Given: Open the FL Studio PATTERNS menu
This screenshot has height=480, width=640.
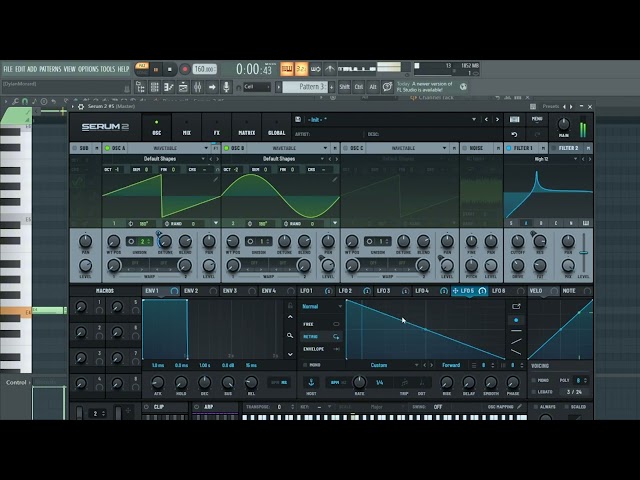Looking at the screenshot, I should pos(50,69).
